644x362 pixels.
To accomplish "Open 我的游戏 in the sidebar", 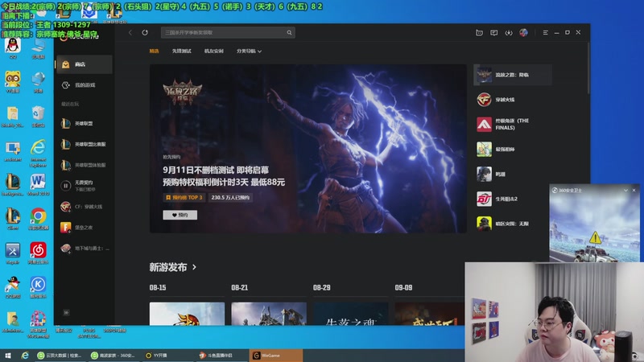I will coord(85,85).
